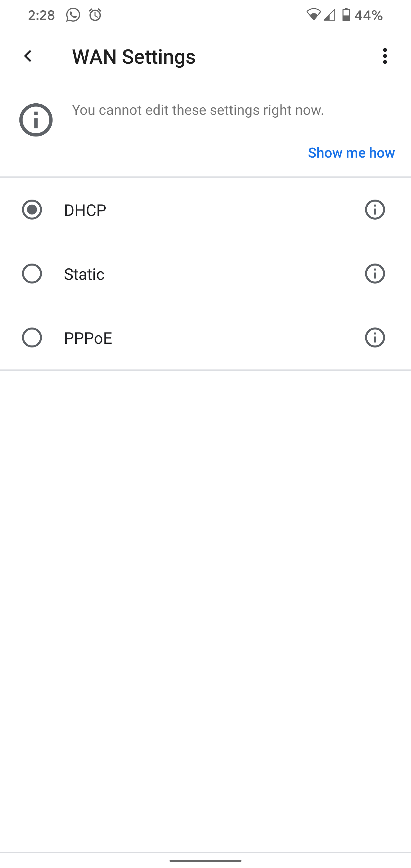This screenshot has width=411, height=868.
Task: Tap the Wi-Fi signal status icon
Action: [x=313, y=15]
